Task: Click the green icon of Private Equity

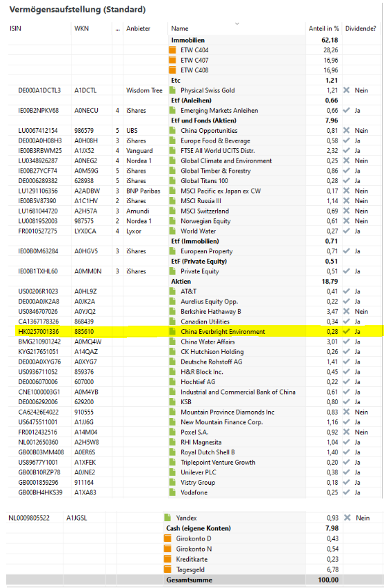Action: pyautogui.click(x=172, y=271)
